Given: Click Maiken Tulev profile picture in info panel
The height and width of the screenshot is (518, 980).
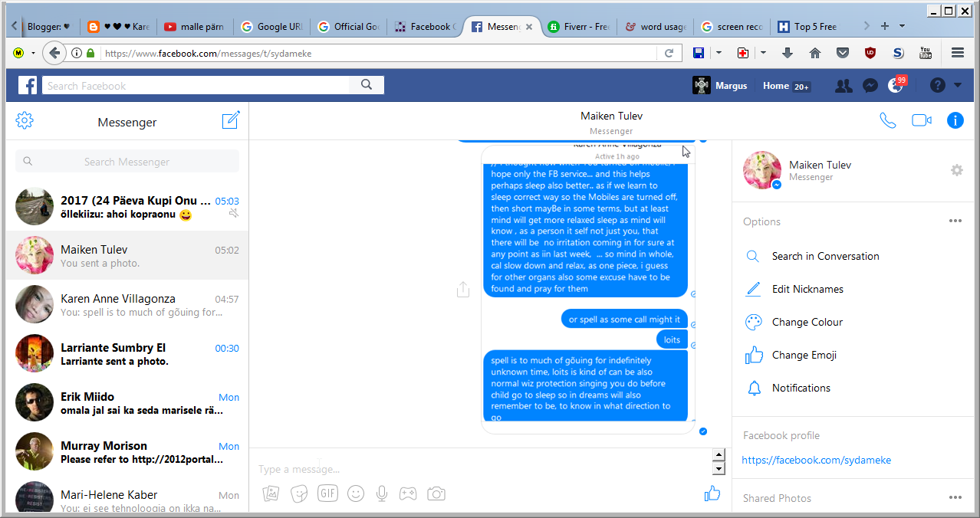Looking at the screenshot, I should click(x=762, y=170).
